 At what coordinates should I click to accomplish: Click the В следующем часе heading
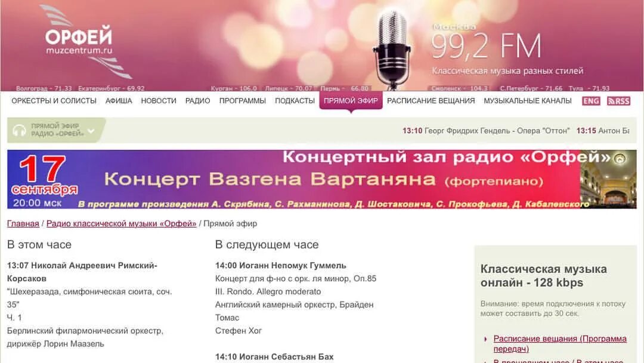click(x=267, y=245)
